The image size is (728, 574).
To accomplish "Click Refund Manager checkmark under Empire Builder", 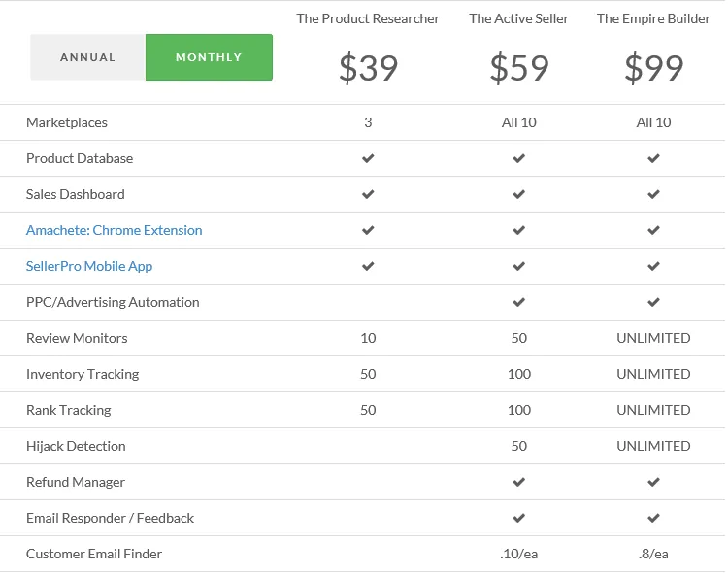I will click(653, 482).
